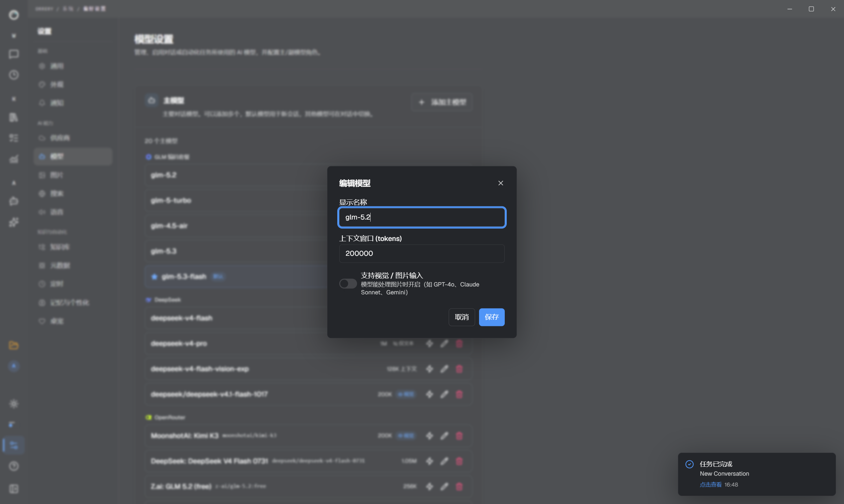Open the 点击查看 link in the notification
The image size is (844, 504).
710,485
